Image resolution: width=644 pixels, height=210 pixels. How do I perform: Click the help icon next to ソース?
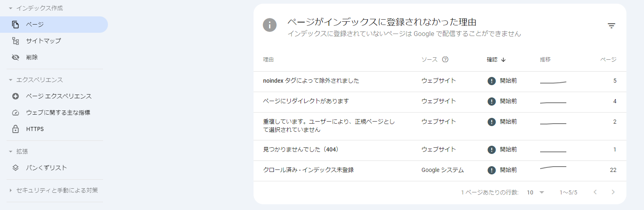[x=445, y=59]
